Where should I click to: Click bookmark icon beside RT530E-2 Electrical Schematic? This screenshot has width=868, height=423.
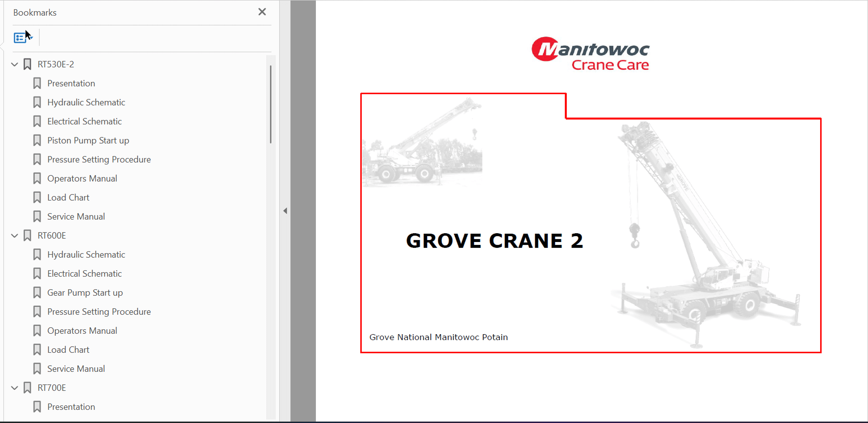(37, 121)
